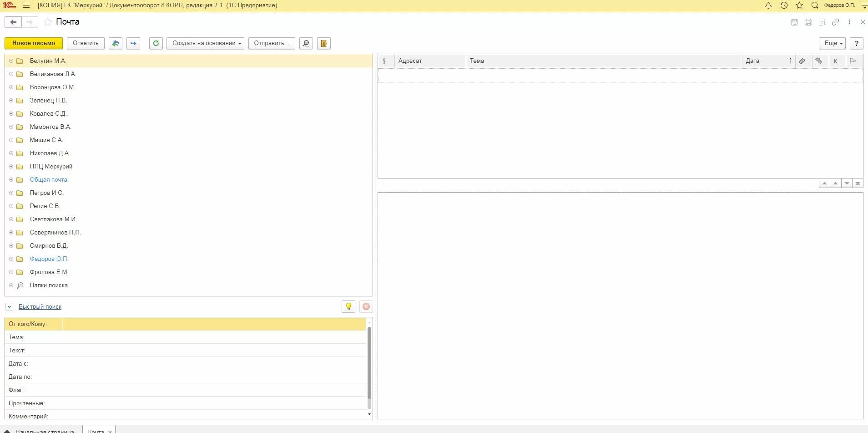
Task: Expand the Белугин М.А. folder
Action: click(x=11, y=61)
